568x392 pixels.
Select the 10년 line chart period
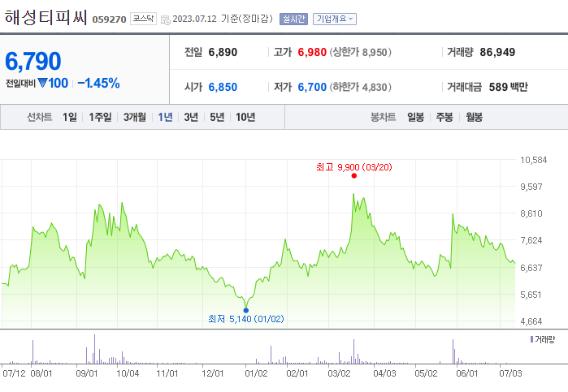[245, 117]
